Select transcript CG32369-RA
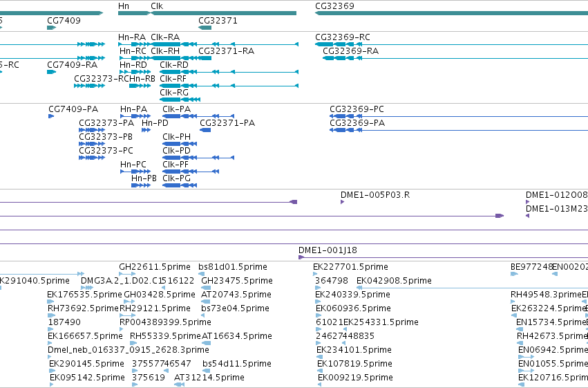 (350, 51)
